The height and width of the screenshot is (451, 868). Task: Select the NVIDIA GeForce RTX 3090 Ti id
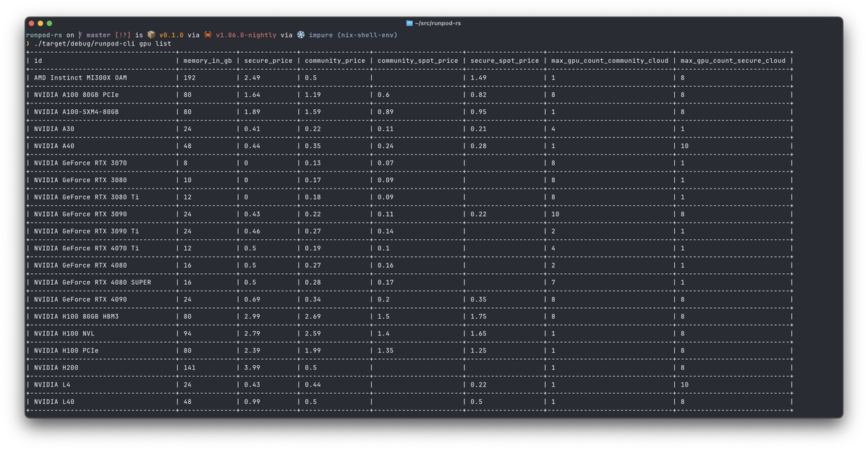point(86,231)
